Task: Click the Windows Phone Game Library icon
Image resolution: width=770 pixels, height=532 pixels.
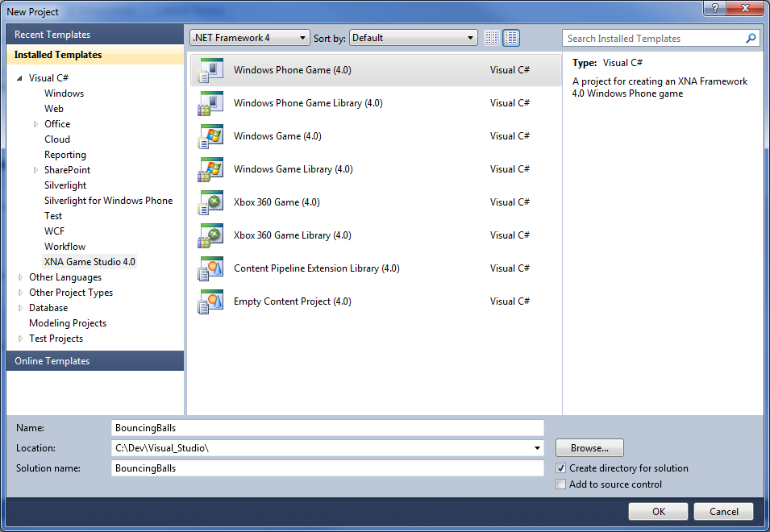Action: (x=210, y=103)
